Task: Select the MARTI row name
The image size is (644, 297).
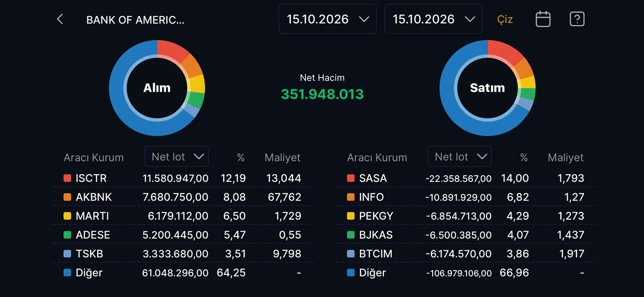Action: coord(92,216)
